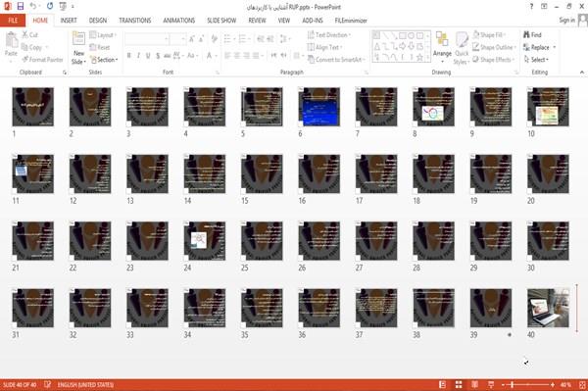
Task: Click the Help question mark icon
Action: 531,7
